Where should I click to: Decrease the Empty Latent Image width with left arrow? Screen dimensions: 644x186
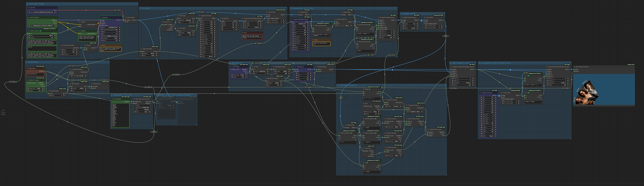[x=63, y=50]
